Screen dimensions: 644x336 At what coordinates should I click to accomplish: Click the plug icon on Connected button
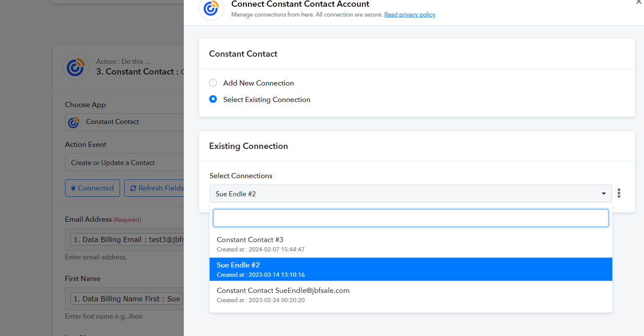(x=73, y=188)
